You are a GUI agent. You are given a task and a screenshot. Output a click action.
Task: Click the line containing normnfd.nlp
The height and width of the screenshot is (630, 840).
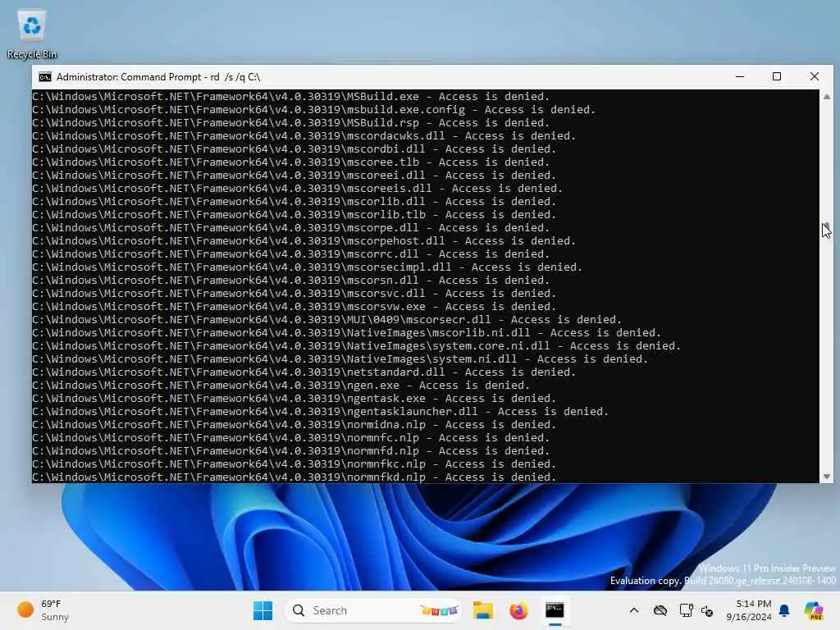291,451
